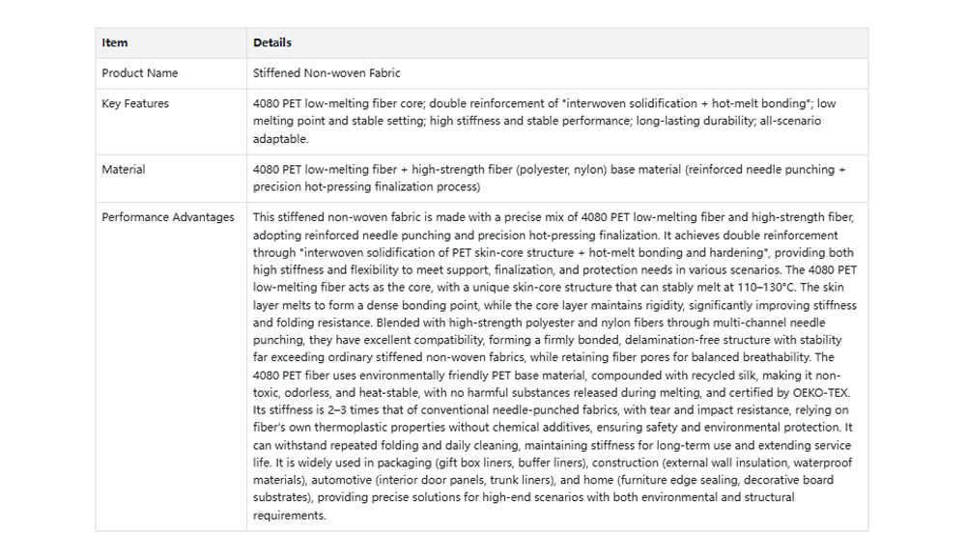Image resolution: width=966 pixels, height=560 pixels.
Task: Click the Material row label
Action: coord(124,169)
